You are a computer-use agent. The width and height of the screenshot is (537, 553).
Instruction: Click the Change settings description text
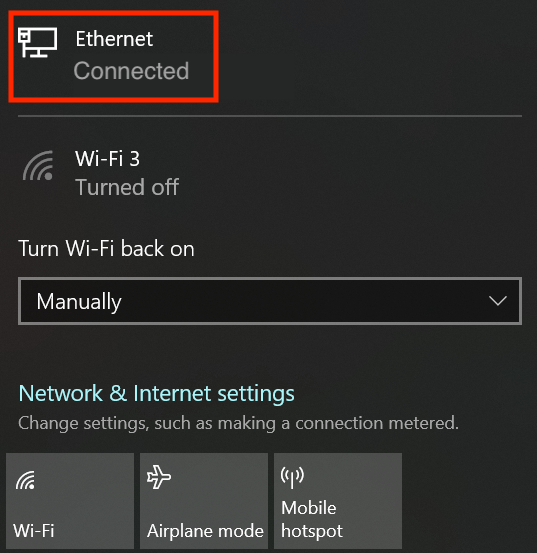click(x=238, y=423)
